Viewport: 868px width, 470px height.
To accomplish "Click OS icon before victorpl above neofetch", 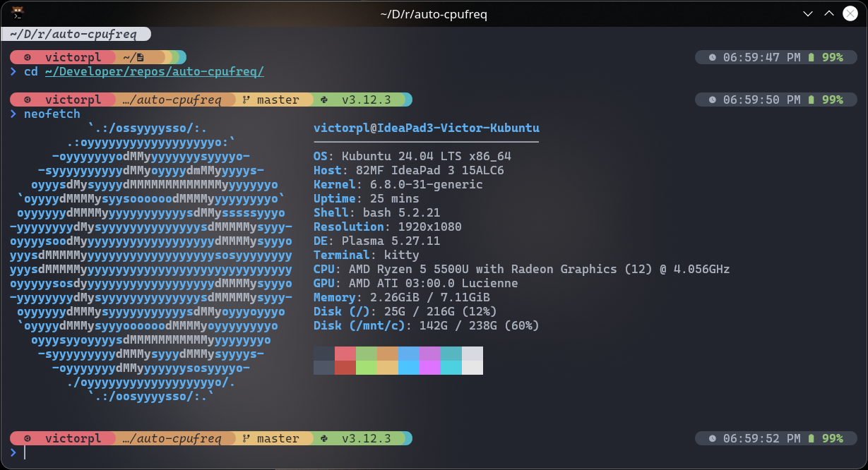I will [27, 100].
